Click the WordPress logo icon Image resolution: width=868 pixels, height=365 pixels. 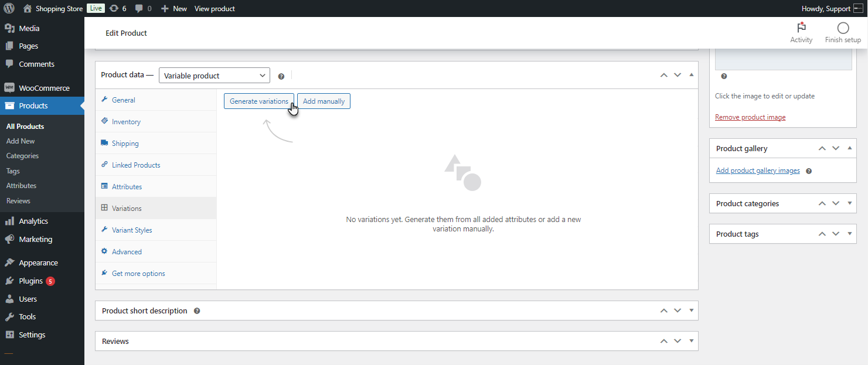pyautogui.click(x=9, y=8)
